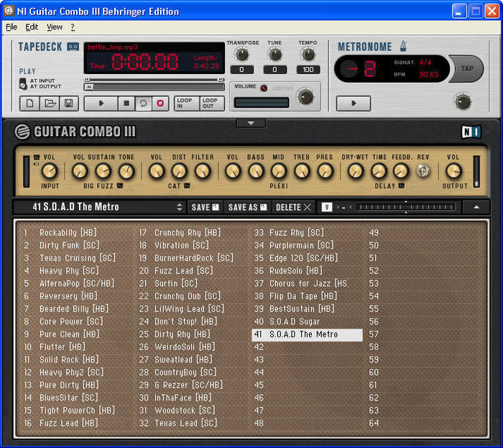
Task: Start tapedeck playback
Action: tap(101, 104)
